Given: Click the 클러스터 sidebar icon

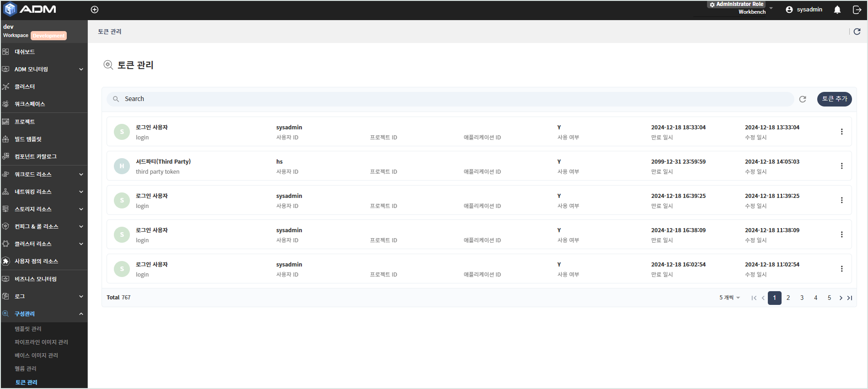Looking at the screenshot, I should coord(5,86).
